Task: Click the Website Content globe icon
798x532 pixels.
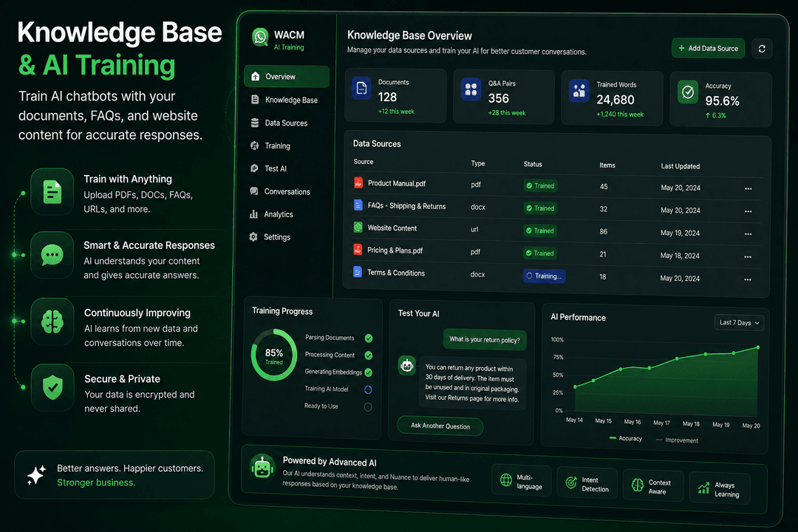Action: tap(358, 228)
